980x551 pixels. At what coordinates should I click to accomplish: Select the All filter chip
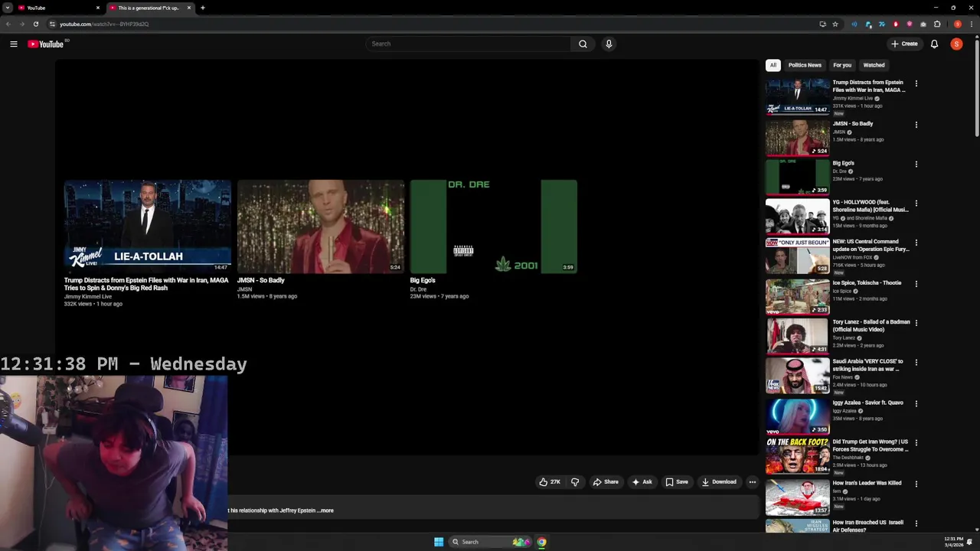point(773,65)
